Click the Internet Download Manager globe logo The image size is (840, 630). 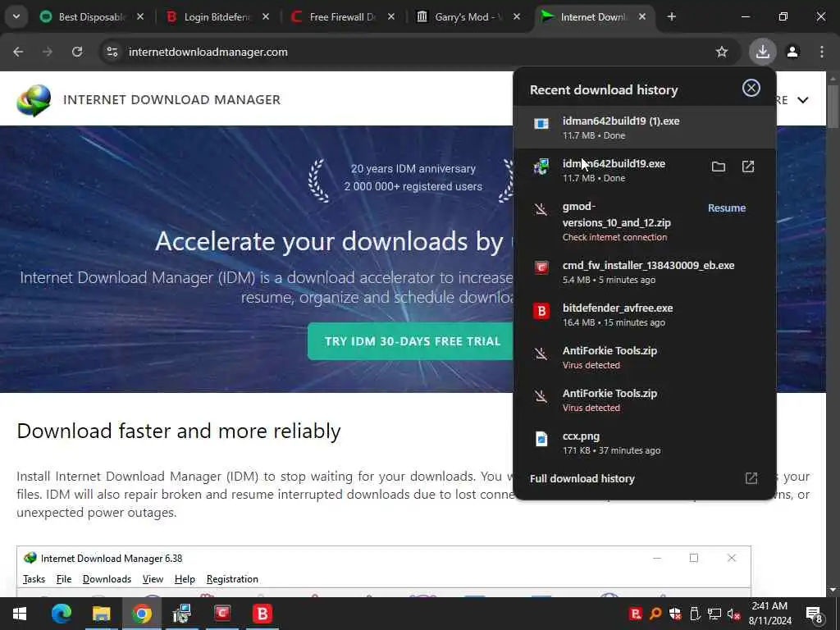[x=34, y=100]
